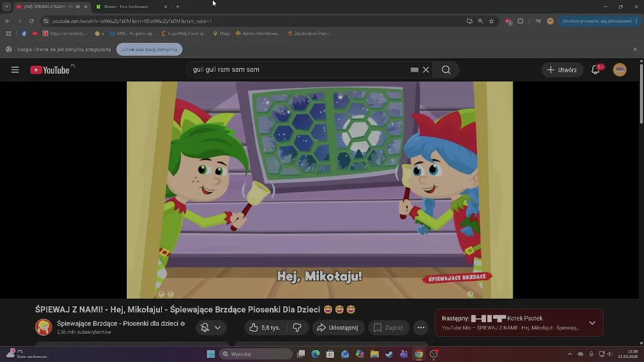Click the taskbar Wyszukaj search box

(255, 354)
